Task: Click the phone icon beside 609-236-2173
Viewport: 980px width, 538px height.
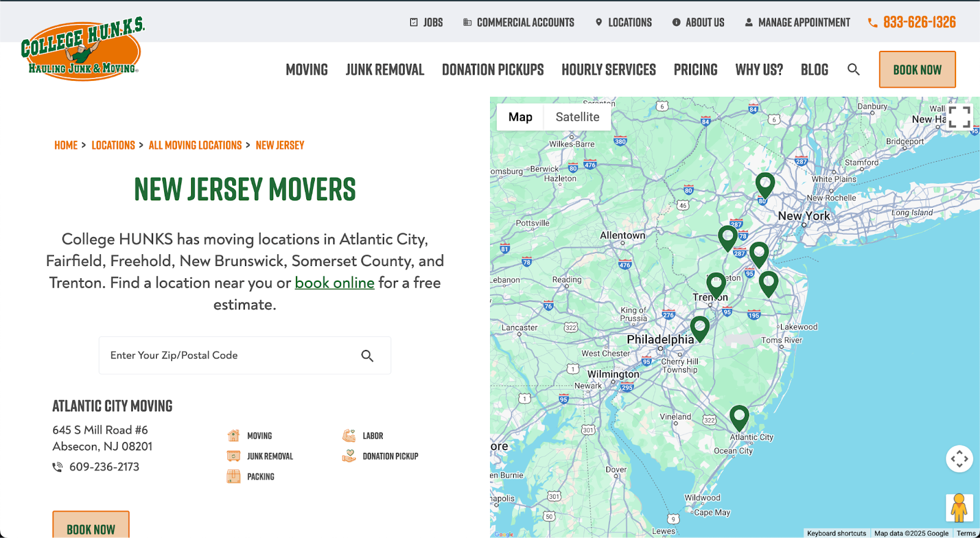Action: click(58, 467)
